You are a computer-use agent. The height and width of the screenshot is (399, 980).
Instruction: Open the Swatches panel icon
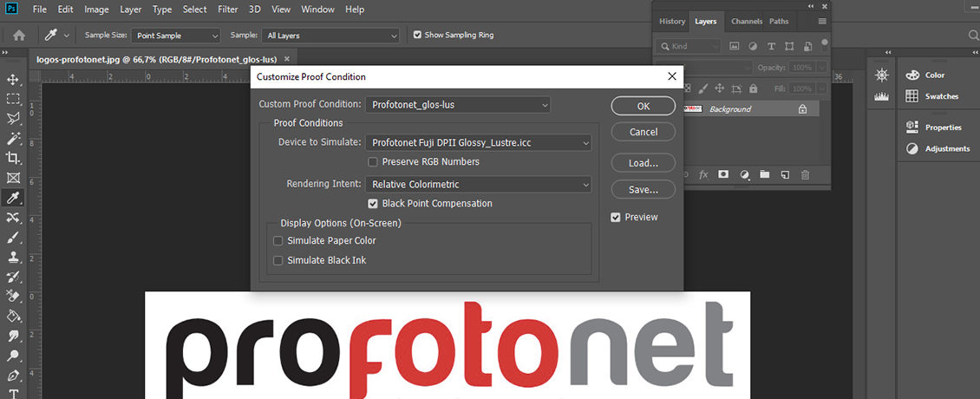point(912,96)
